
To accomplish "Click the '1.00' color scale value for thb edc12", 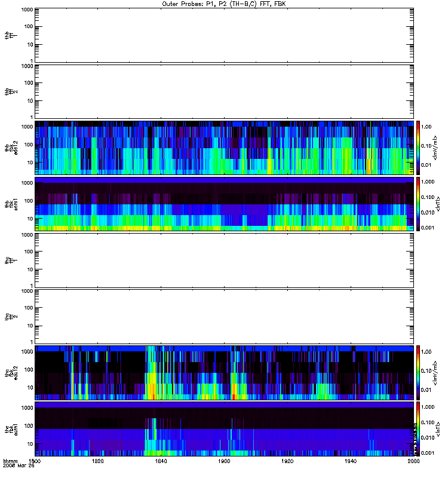I will tap(426, 127).
